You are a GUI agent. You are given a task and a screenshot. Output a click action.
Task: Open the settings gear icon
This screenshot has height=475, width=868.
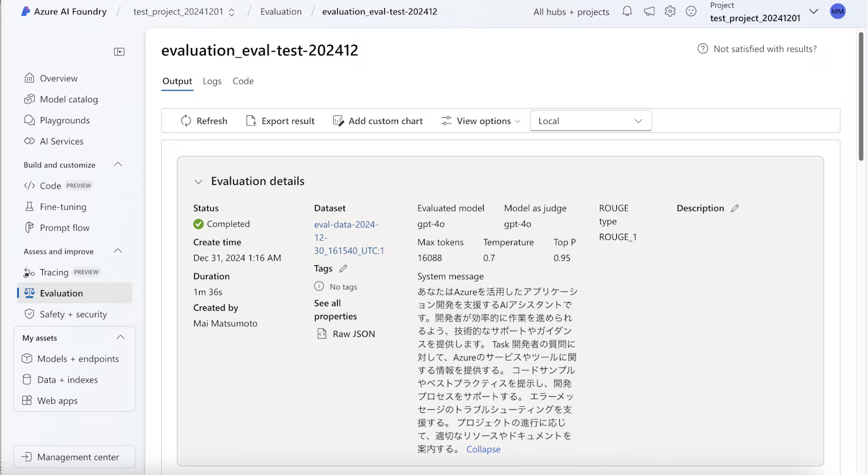670,11
